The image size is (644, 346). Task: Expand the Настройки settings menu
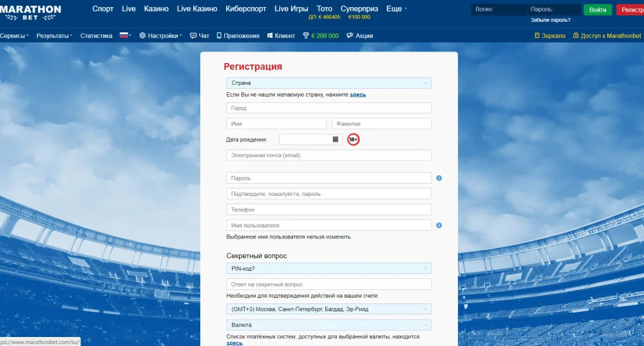[x=160, y=36]
